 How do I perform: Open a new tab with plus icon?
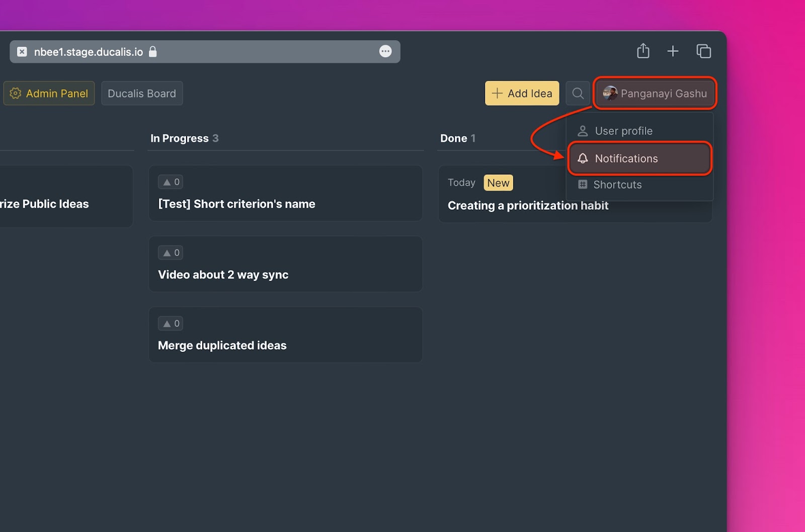(x=673, y=51)
